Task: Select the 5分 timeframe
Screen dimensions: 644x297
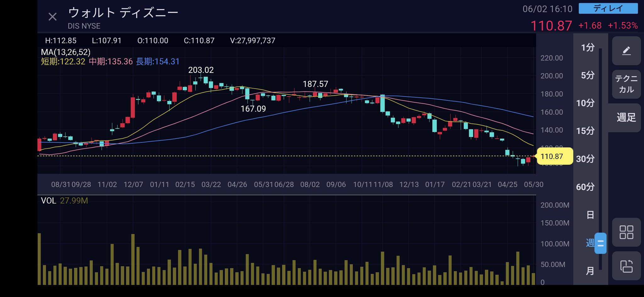Action: 587,75
